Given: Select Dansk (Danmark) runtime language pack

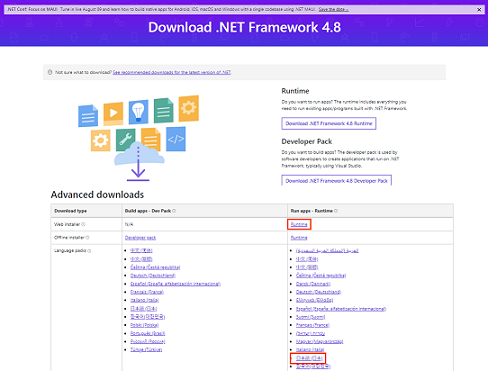Looking at the screenshot, I should click(313, 284).
